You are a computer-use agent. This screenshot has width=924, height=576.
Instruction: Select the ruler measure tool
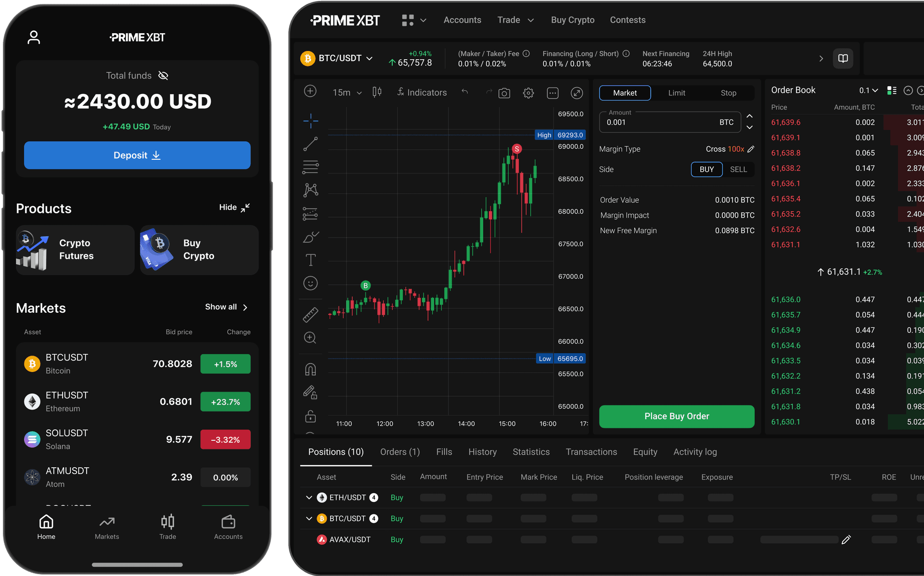tap(310, 315)
